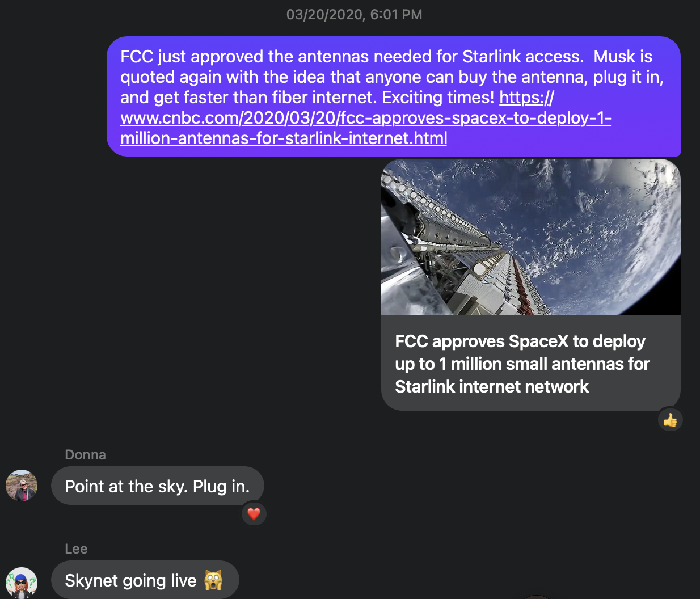The height and width of the screenshot is (599, 700).
Task: Open Donna's profile avatar
Action: click(22, 486)
